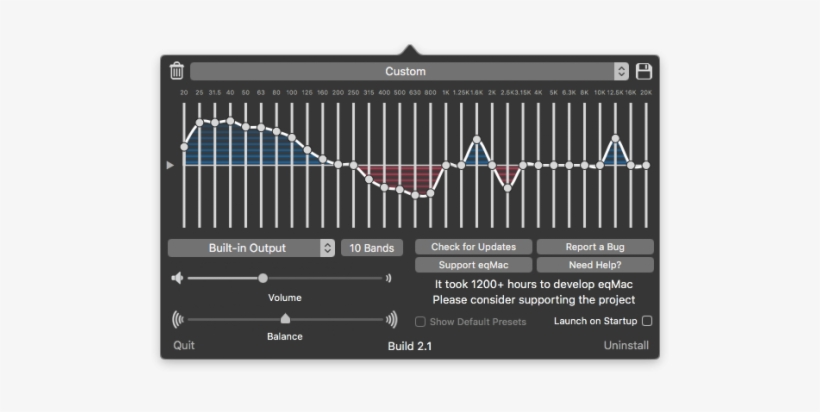Open the Built-in Output device dropdown

[x=251, y=248]
